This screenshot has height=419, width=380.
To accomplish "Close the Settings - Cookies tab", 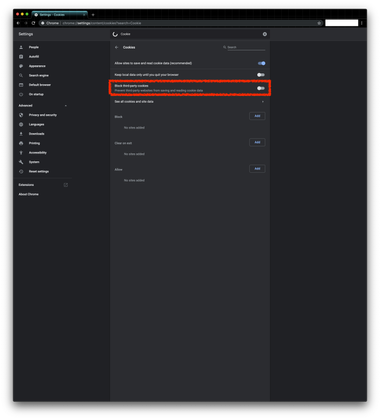I will pyautogui.click(x=84, y=15).
